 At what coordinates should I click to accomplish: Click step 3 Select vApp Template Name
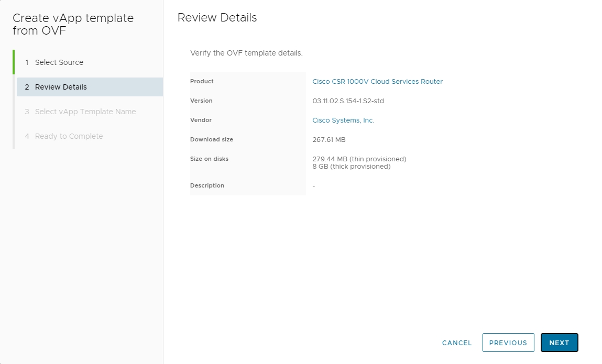coord(85,112)
